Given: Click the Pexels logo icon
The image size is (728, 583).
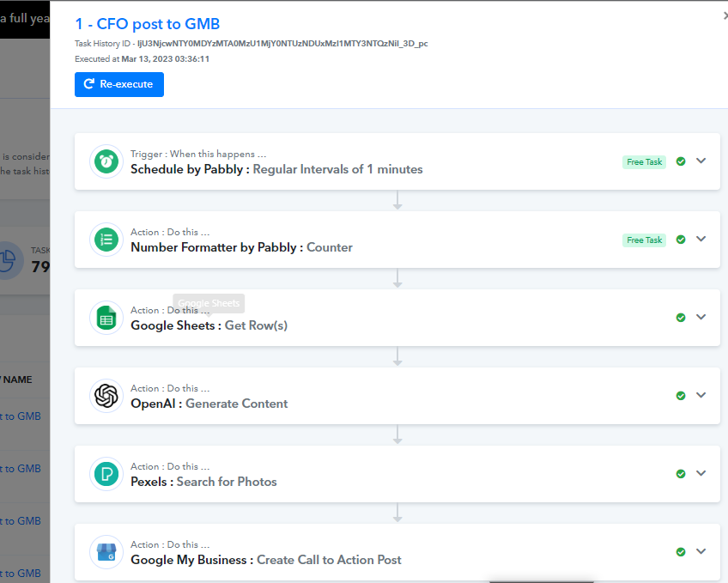Looking at the screenshot, I should click(106, 474).
